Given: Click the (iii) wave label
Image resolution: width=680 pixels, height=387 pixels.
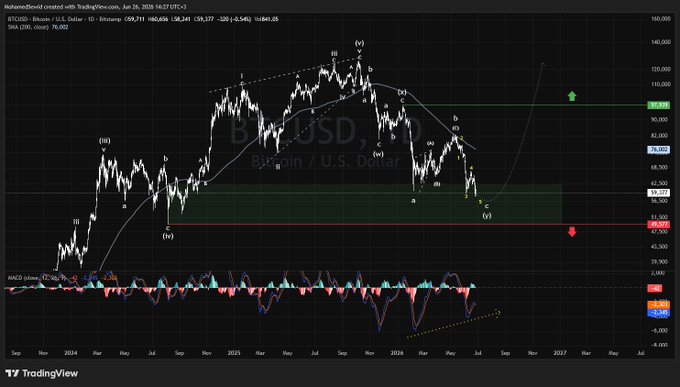Looking at the screenshot, I should click(104, 141).
